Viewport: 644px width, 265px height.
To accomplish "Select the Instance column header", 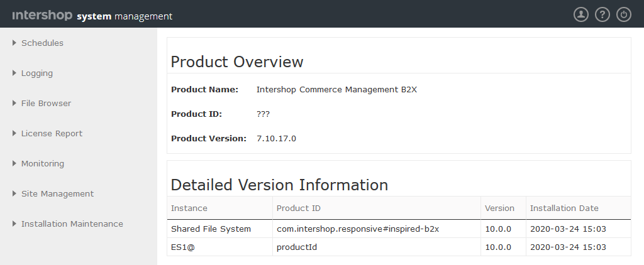I will (x=219, y=208).
